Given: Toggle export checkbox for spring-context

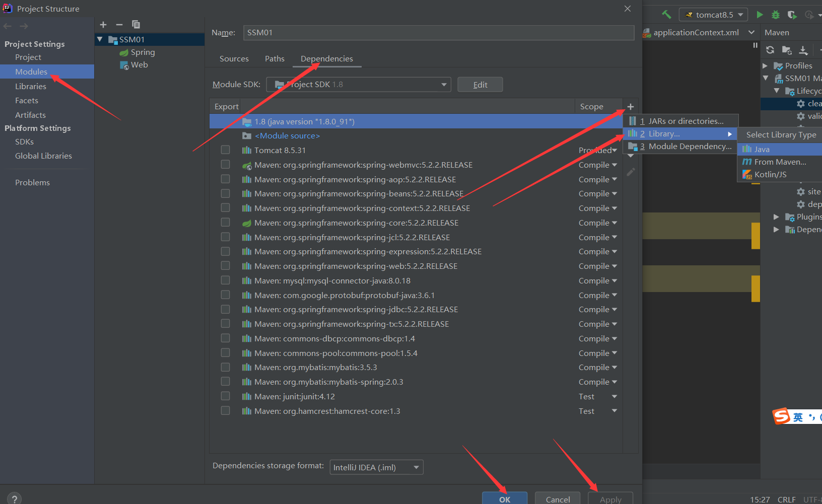Looking at the screenshot, I should (225, 208).
